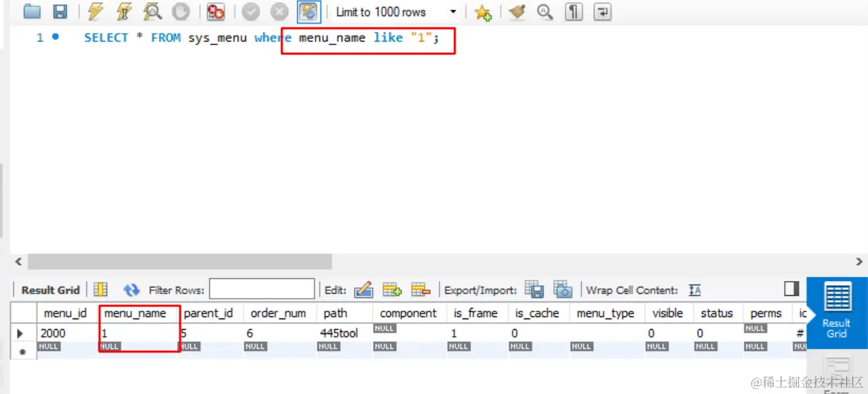
Task: Import records from external file
Action: [563, 289]
